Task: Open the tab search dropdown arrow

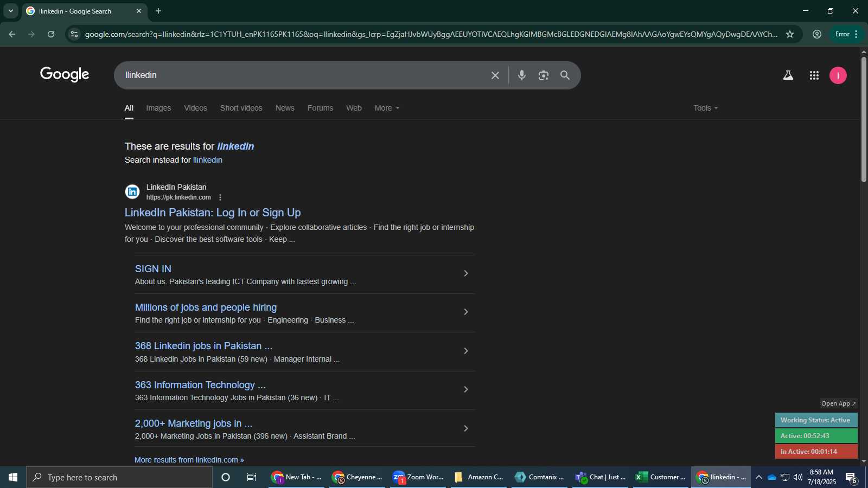Action: click(10, 11)
